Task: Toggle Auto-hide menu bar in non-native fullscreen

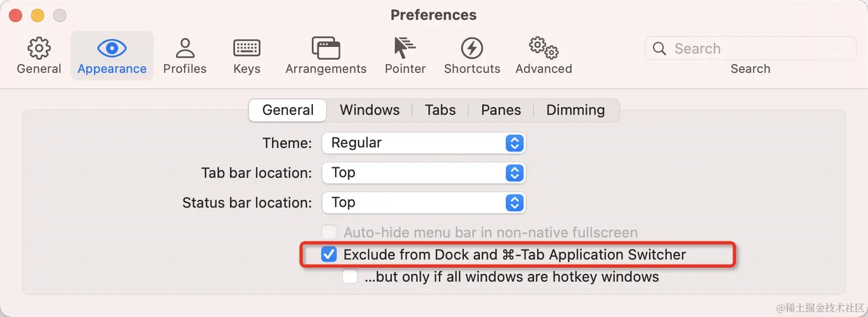Action: pyautogui.click(x=329, y=232)
